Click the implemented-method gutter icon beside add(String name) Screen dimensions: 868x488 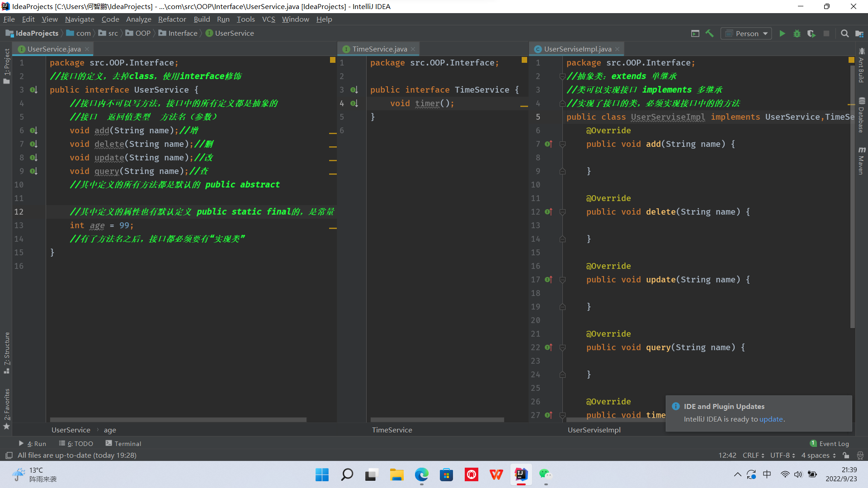pos(33,131)
